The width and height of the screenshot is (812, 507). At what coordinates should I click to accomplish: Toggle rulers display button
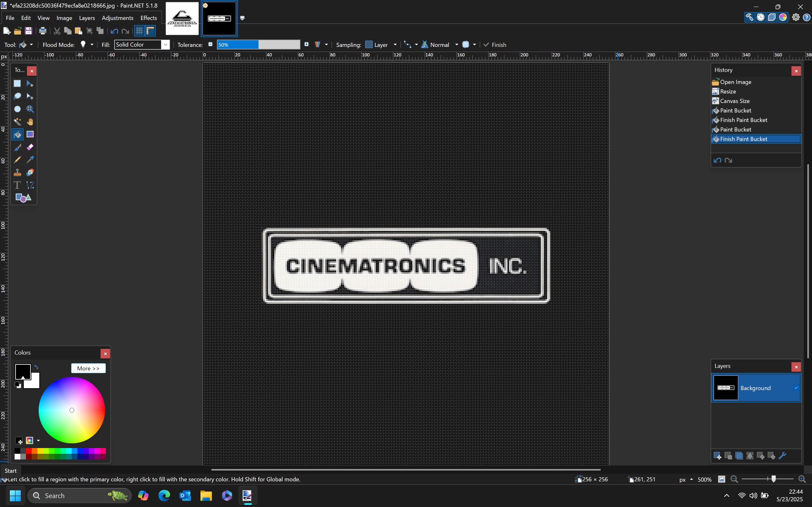(150, 31)
